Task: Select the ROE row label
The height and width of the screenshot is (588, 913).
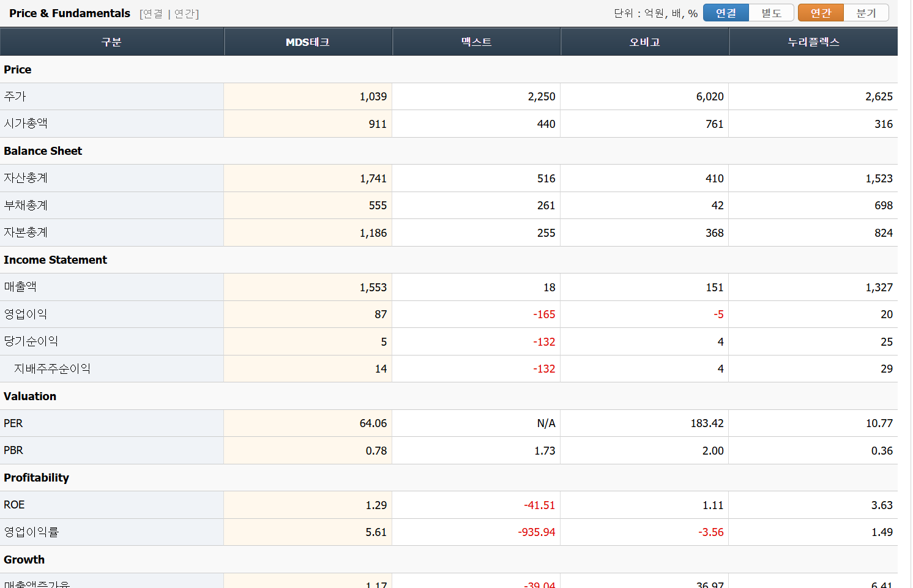Action: [14, 505]
